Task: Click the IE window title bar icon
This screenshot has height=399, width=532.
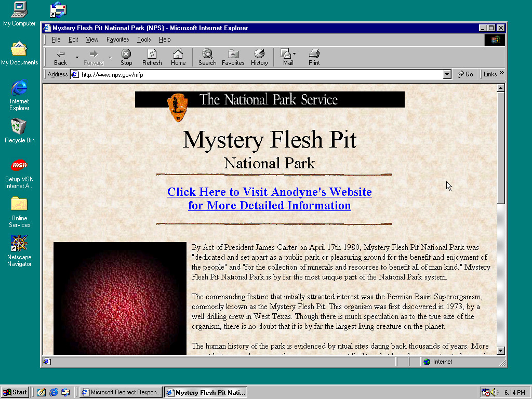Action: click(47, 28)
